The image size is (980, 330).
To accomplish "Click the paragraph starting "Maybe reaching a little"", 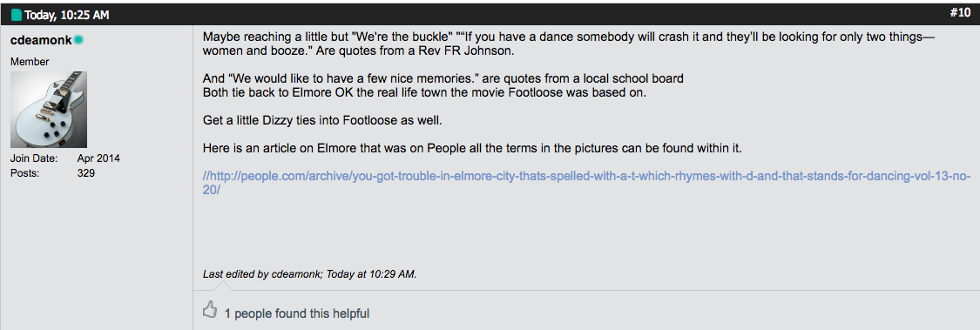I will click(569, 44).
